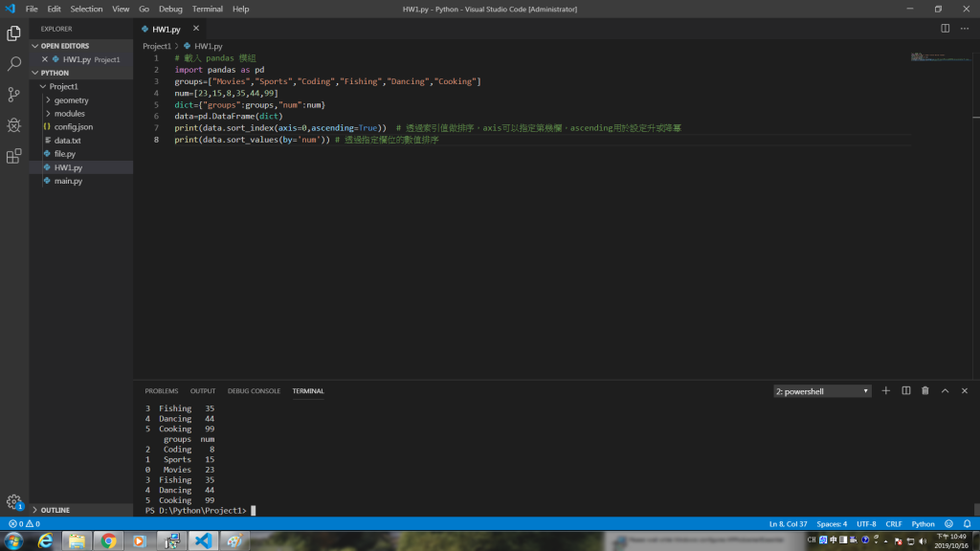The height and width of the screenshot is (551, 980).
Task: Add a new terminal with plus icon
Action: click(x=885, y=391)
